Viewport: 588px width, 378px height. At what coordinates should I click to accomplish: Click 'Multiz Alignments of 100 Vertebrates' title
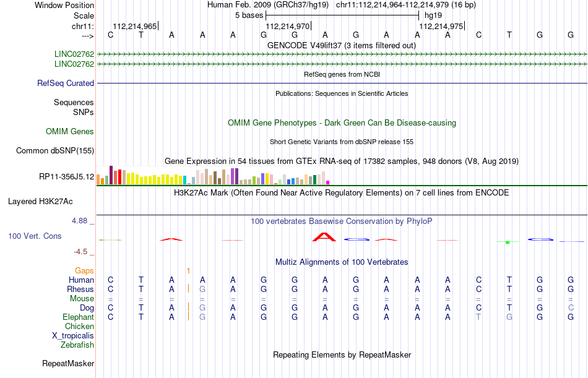tap(342, 262)
